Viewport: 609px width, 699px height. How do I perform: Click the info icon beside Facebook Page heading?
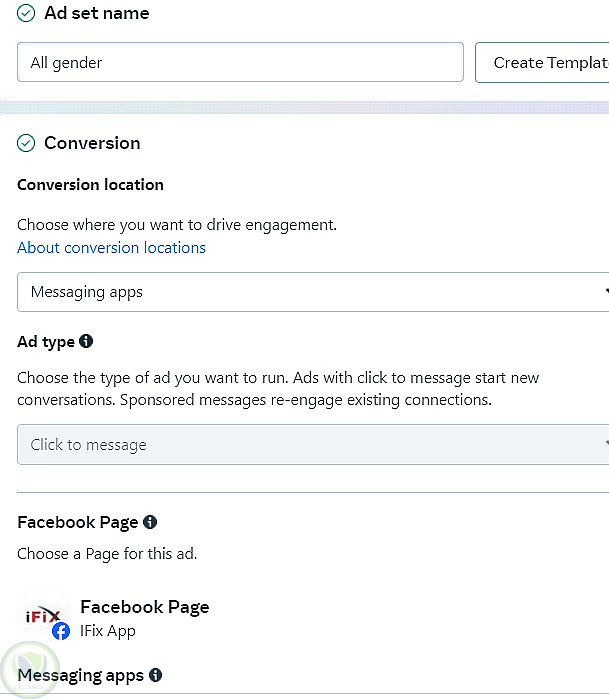tap(150, 522)
